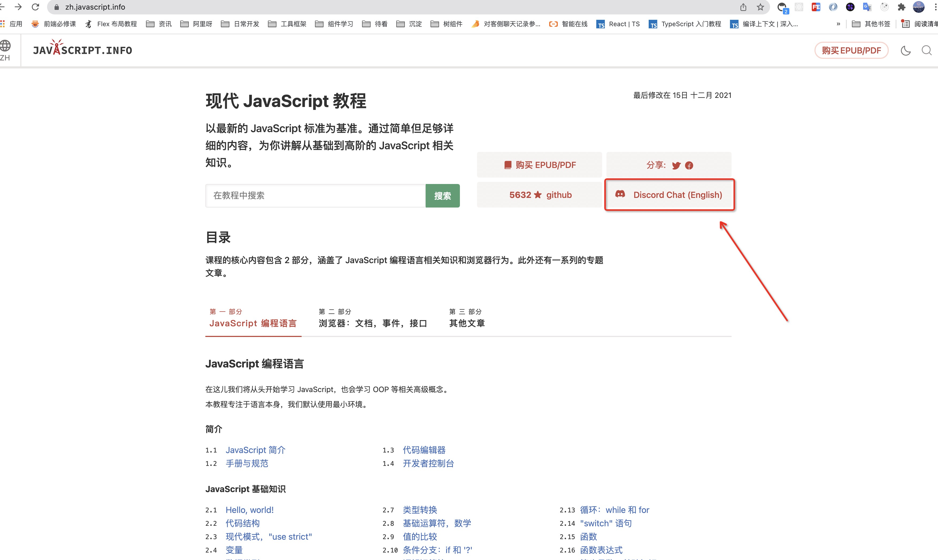Image resolution: width=938 pixels, height=560 pixels.
Task: Share the tutorial via the Twitter icon
Action: 676,165
